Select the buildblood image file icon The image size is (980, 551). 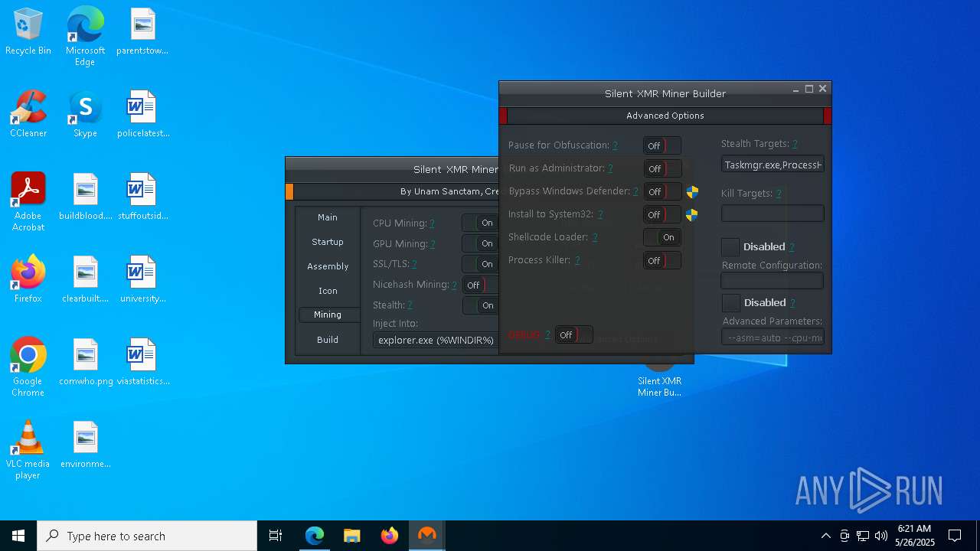[85, 197]
